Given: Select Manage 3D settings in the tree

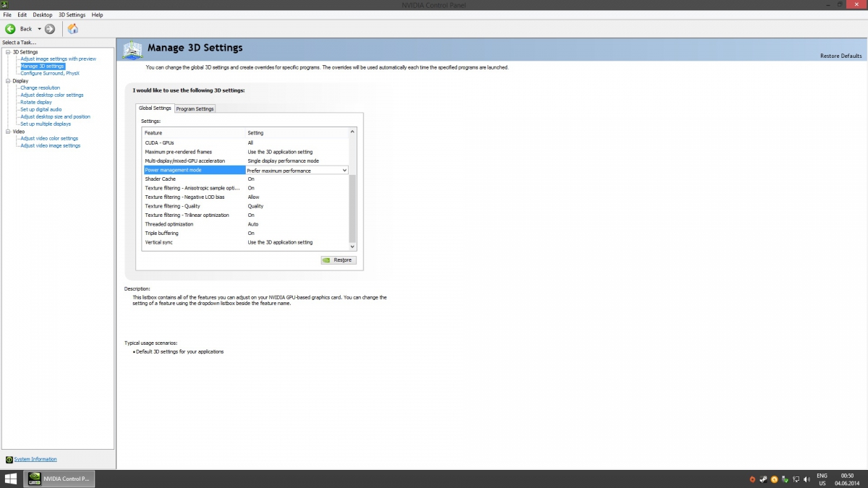Looking at the screenshot, I should (43, 66).
